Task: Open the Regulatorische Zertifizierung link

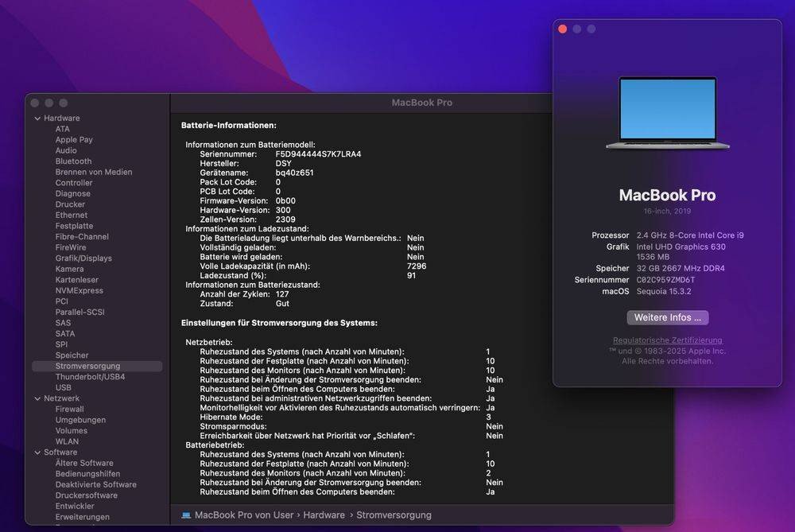Action: (x=667, y=340)
